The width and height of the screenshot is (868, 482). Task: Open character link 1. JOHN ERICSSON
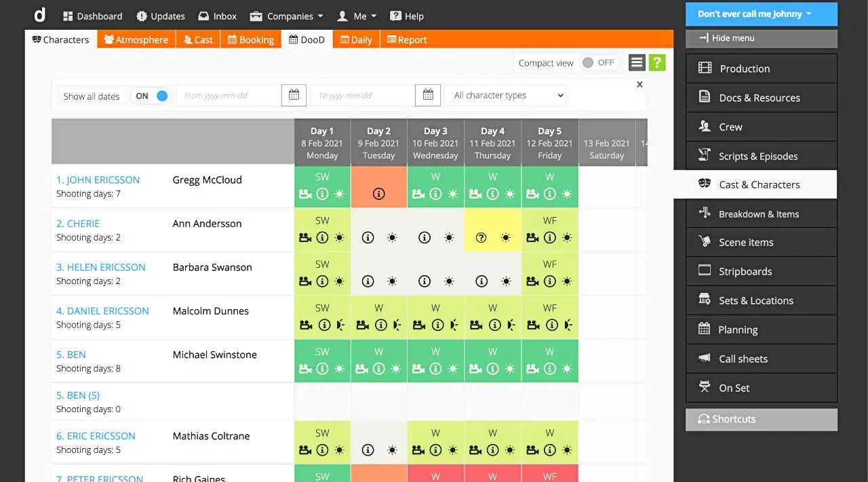click(98, 180)
